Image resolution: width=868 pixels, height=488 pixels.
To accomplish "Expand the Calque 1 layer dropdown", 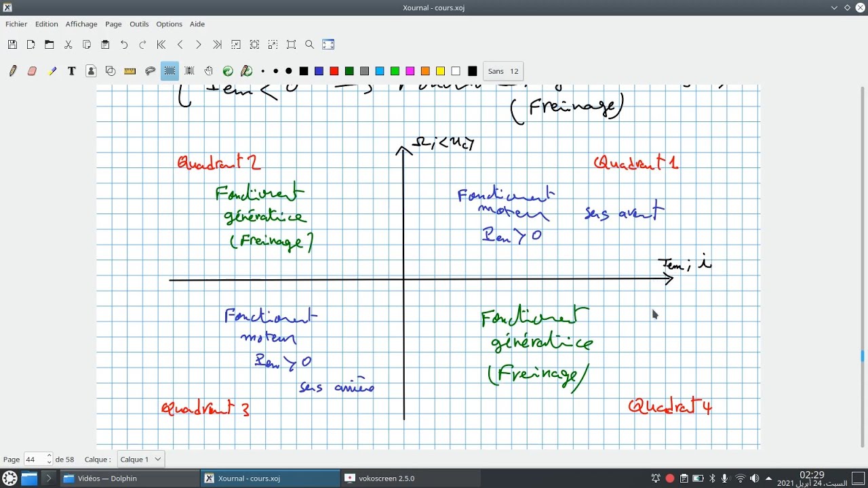I will (140, 460).
